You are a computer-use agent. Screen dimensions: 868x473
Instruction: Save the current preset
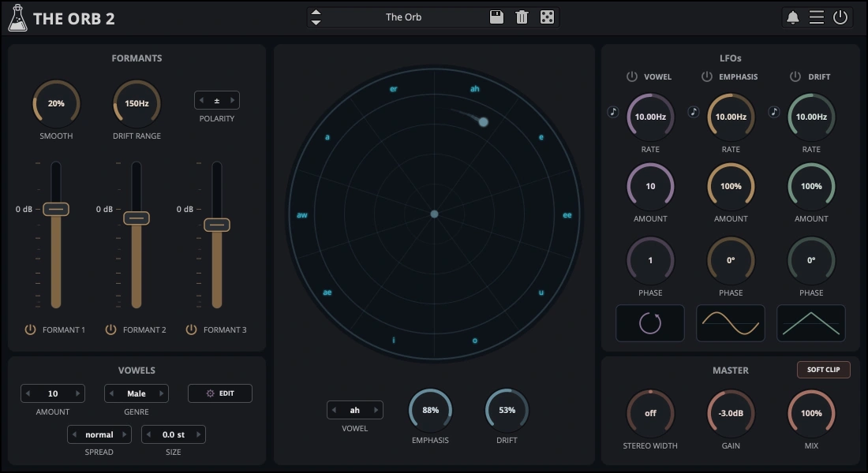496,17
